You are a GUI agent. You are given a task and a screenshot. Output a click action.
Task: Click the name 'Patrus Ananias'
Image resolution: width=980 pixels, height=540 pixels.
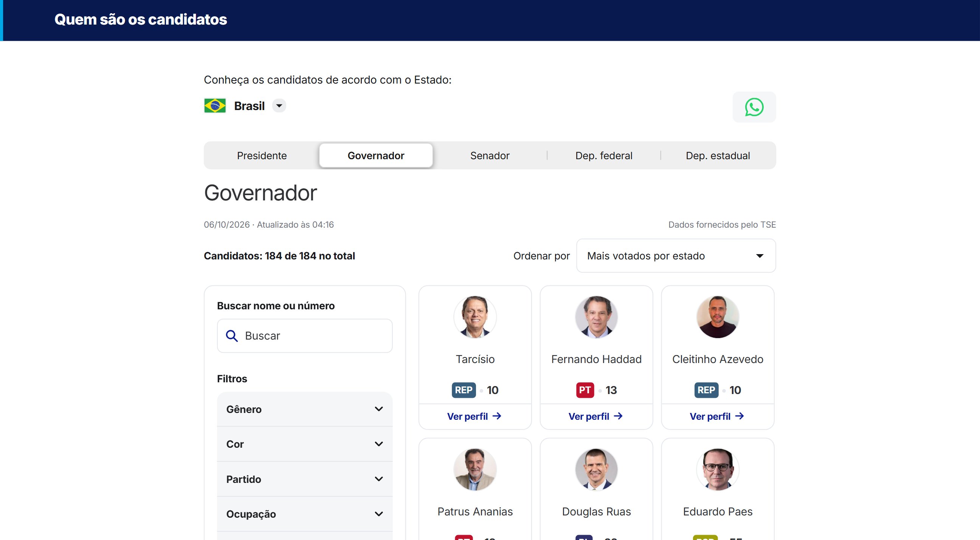click(x=475, y=512)
